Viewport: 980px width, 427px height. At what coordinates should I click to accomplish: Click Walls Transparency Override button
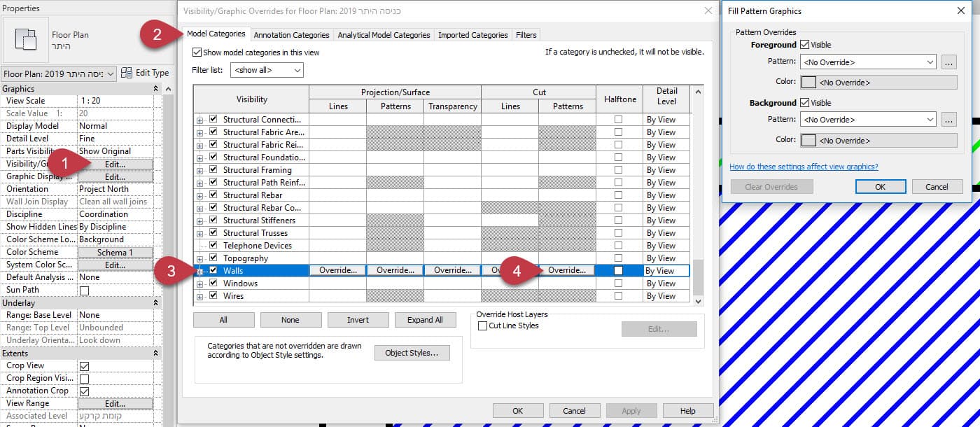452,271
